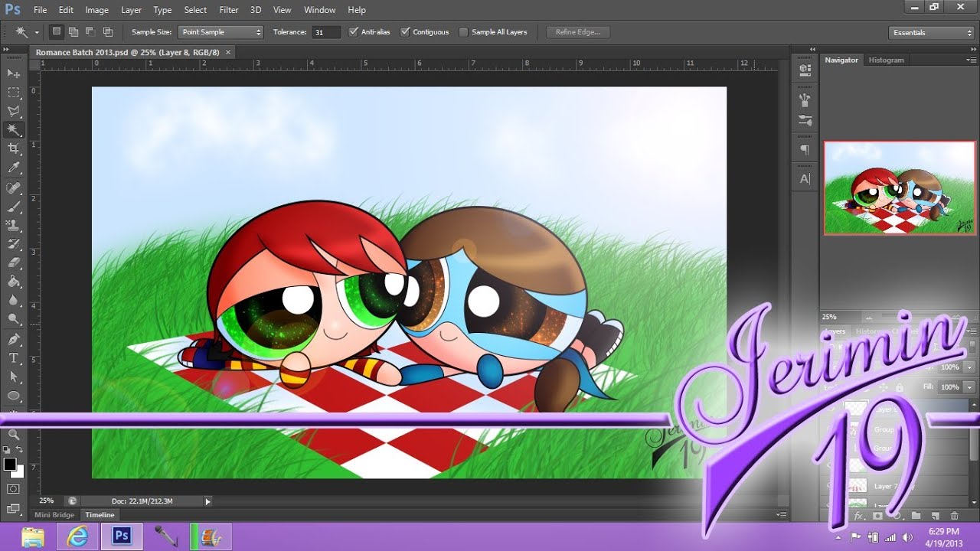
Task: Open Internet Explorer from the taskbar
Action: click(77, 536)
